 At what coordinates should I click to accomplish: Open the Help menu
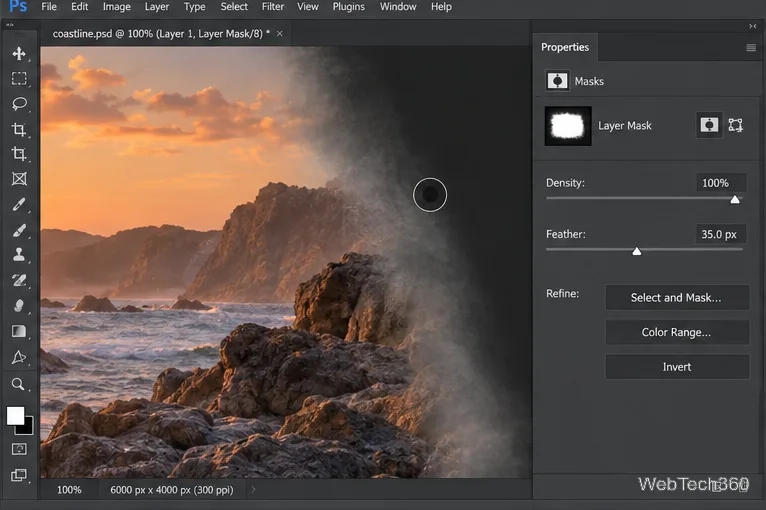tap(441, 7)
